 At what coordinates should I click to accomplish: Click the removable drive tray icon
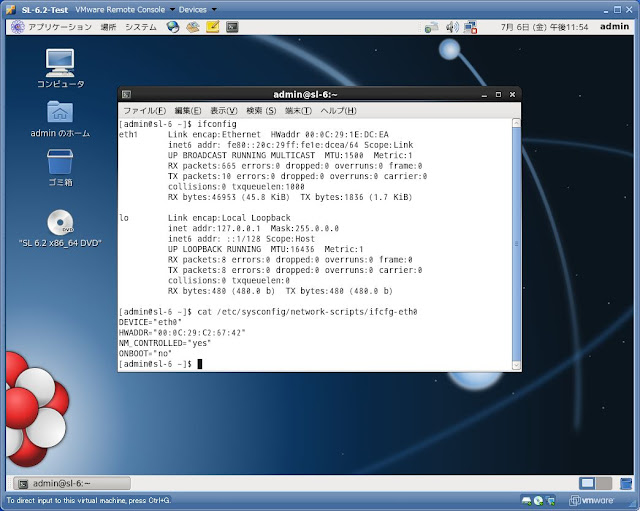click(x=431, y=27)
